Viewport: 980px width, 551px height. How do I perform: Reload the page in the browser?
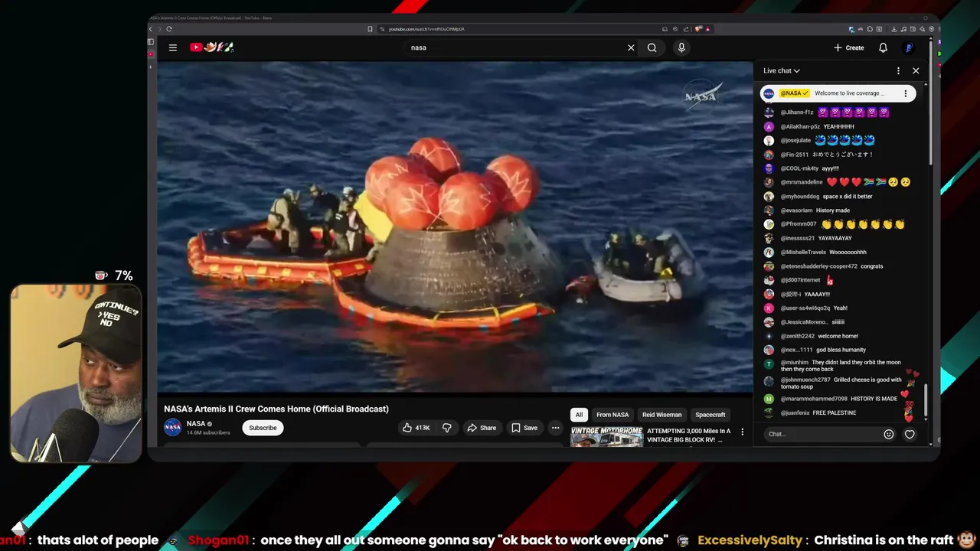point(168,29)
